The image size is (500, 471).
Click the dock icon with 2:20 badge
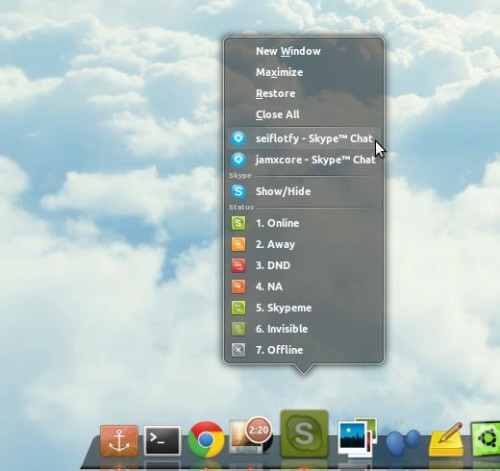tap(251, 435)
